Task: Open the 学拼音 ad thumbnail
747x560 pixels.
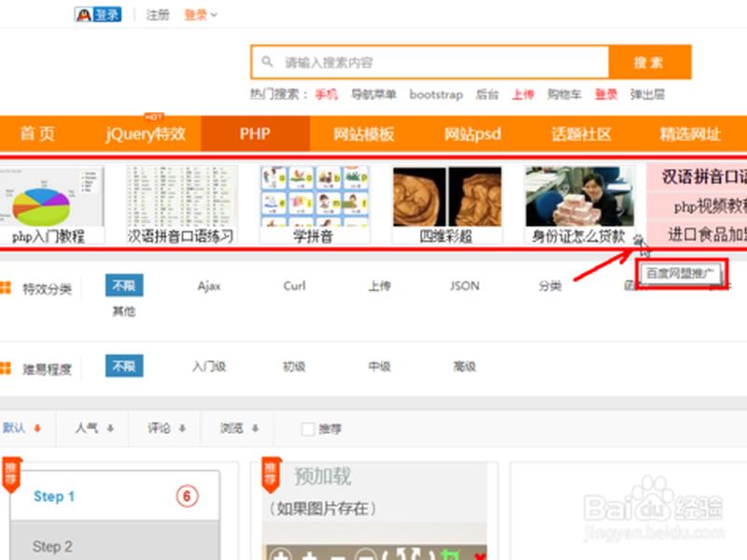Action: click(314, 204)
